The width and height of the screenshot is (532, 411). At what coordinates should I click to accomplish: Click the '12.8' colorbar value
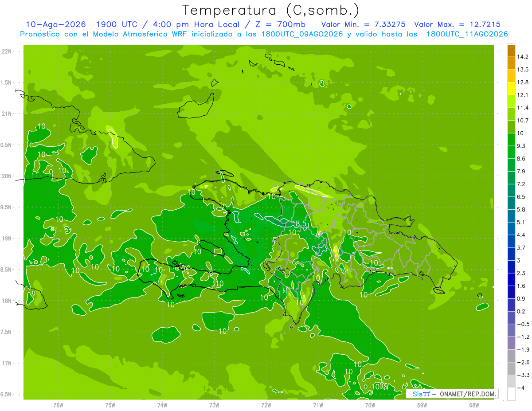pyautogui.click(x=523, y=82)
